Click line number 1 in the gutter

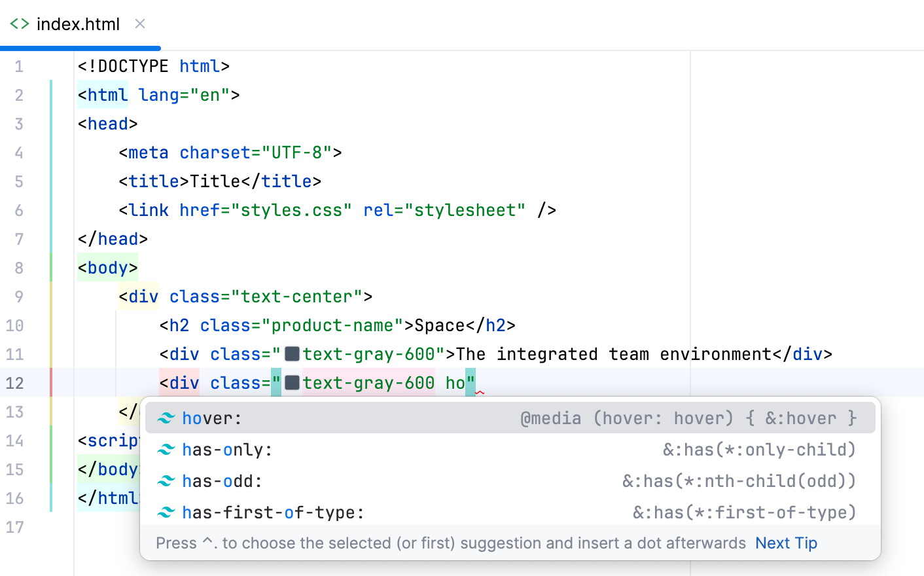pyautogui.click(x=19, y=65)
